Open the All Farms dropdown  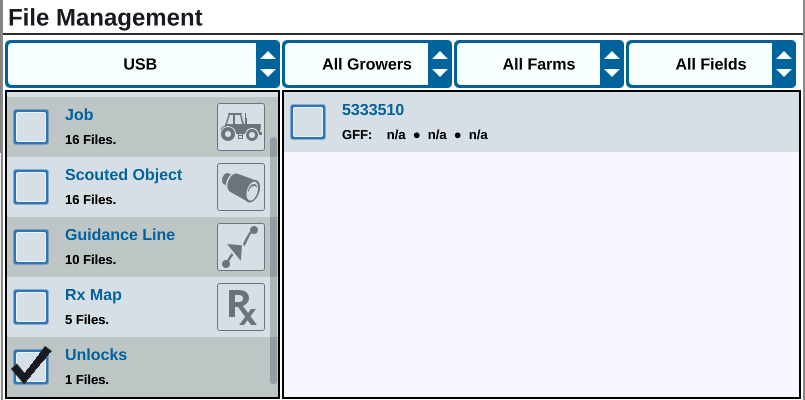coord(540,65)
